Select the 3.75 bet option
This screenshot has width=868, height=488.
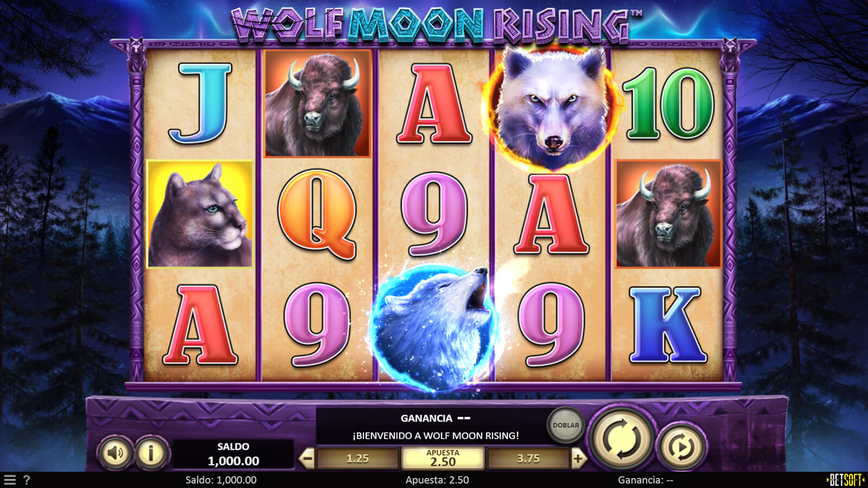click(x=528, y=459)
